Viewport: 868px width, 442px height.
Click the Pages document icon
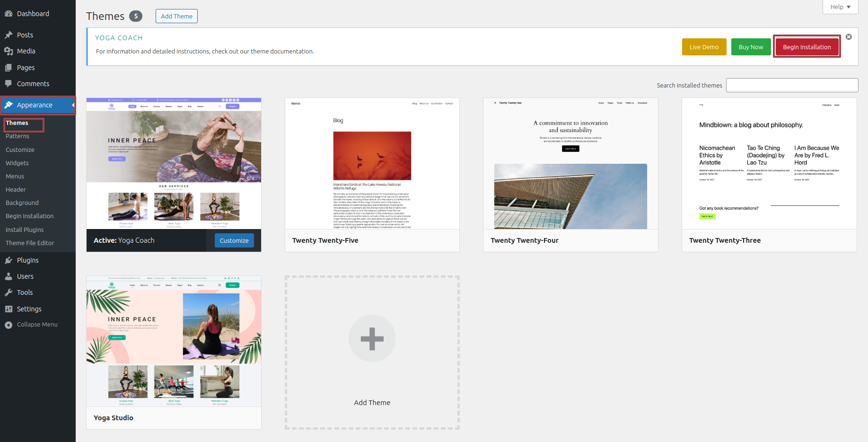9,68
